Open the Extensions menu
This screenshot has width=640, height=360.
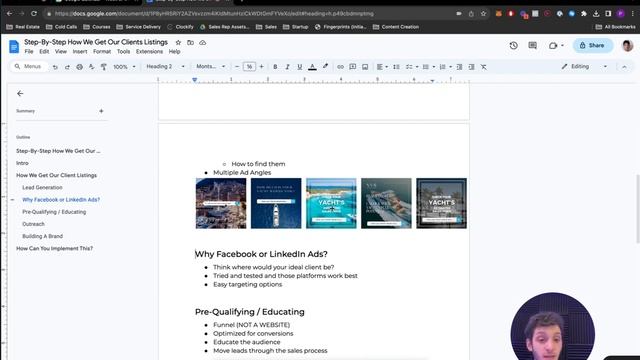tap(149, 52)
